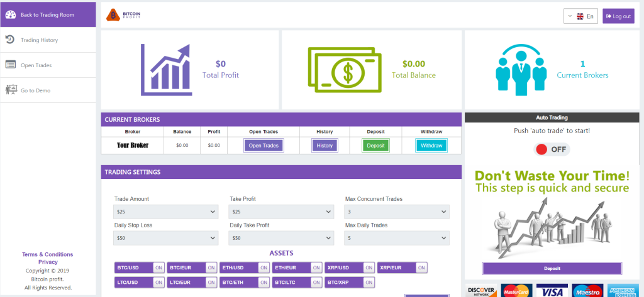Turn on the Auto Trading OFF switch

550,149
